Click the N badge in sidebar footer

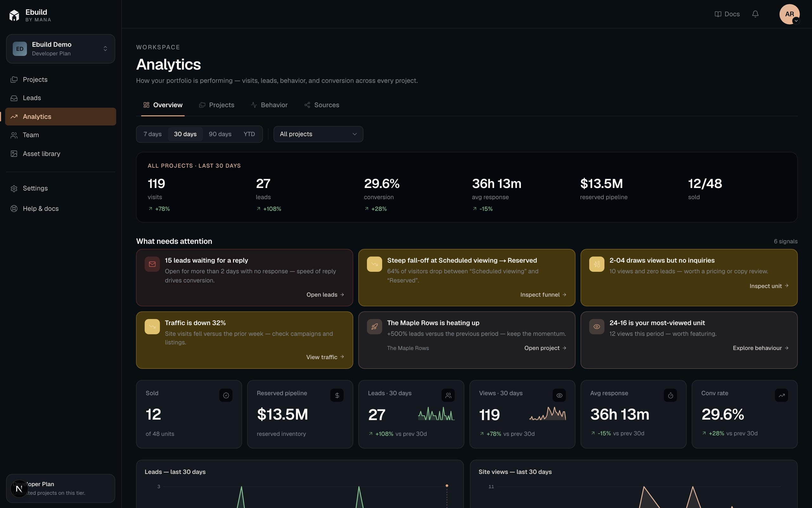tap(19, 489)
